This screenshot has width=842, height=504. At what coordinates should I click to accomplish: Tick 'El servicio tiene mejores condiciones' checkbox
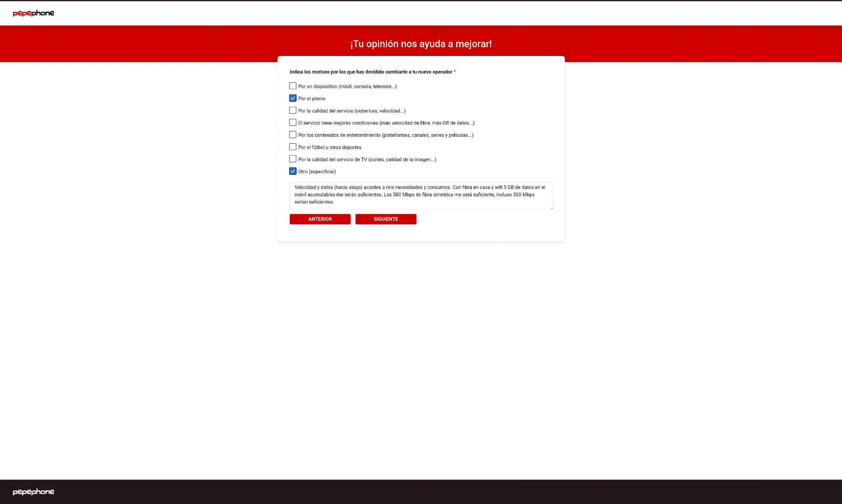pos(293,122)
